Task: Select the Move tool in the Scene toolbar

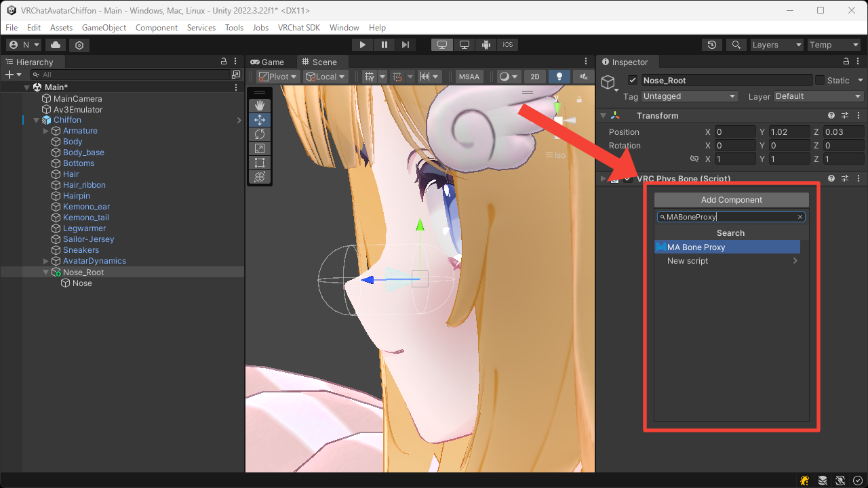Action: (260, 119)
